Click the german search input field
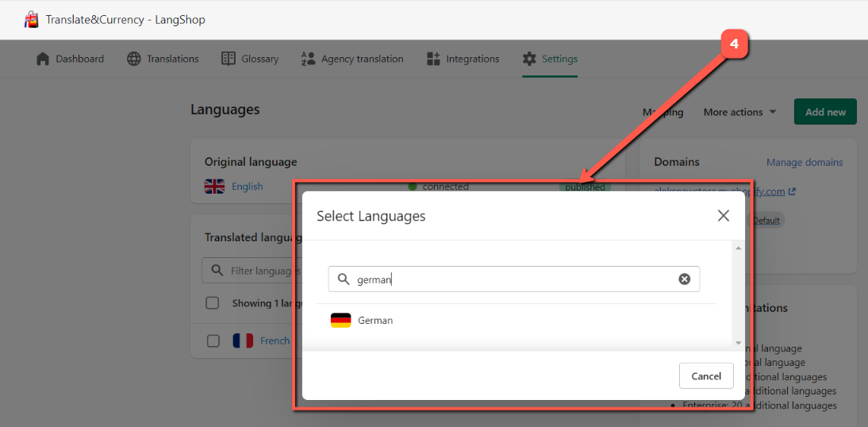The height and width of the screenshot is (427, 868). click(x=513, y=279)
